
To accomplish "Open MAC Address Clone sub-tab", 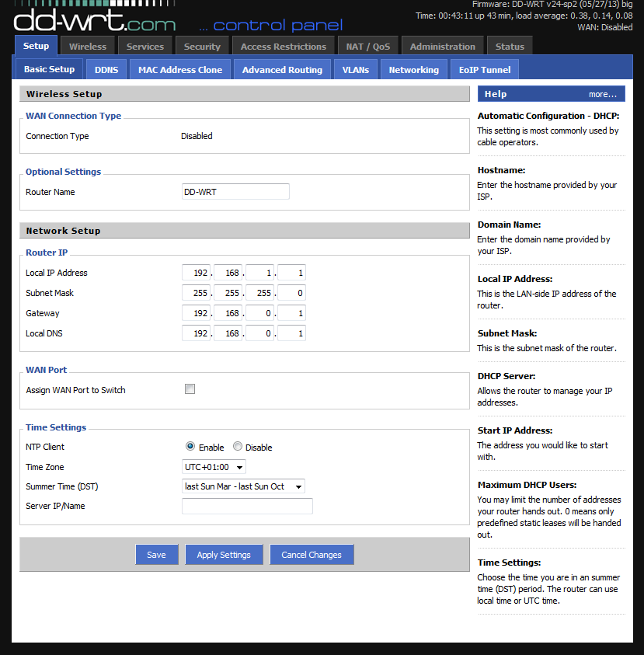I will tap(180, 70).
